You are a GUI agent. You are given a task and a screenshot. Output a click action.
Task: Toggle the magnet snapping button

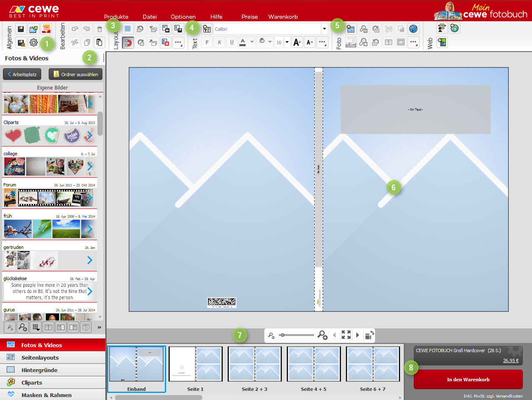point(128,42)
